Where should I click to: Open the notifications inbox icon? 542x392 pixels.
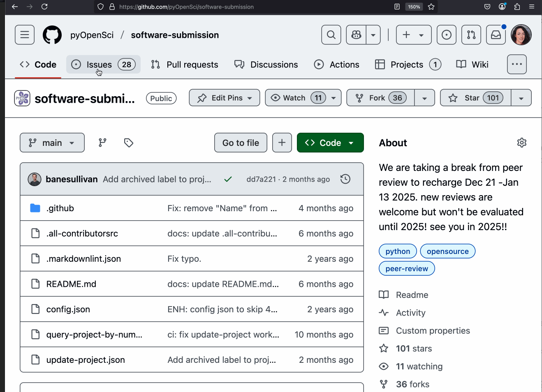[x=496, y=35]
